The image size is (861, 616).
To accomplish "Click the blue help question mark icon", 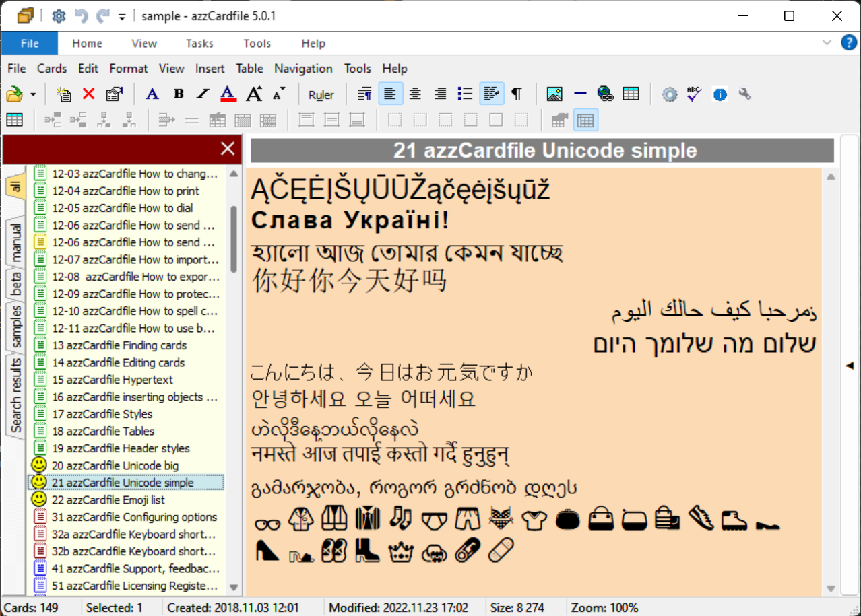I will pos(849,43).
